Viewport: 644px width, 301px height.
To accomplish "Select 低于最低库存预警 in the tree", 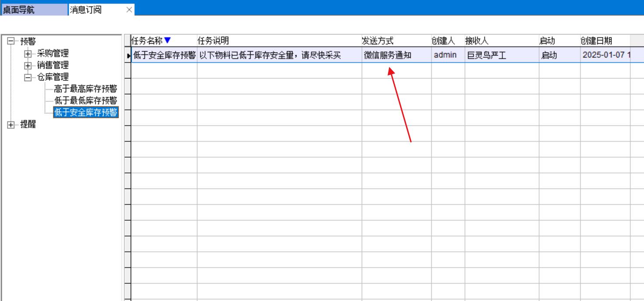I will coord(85,101).
